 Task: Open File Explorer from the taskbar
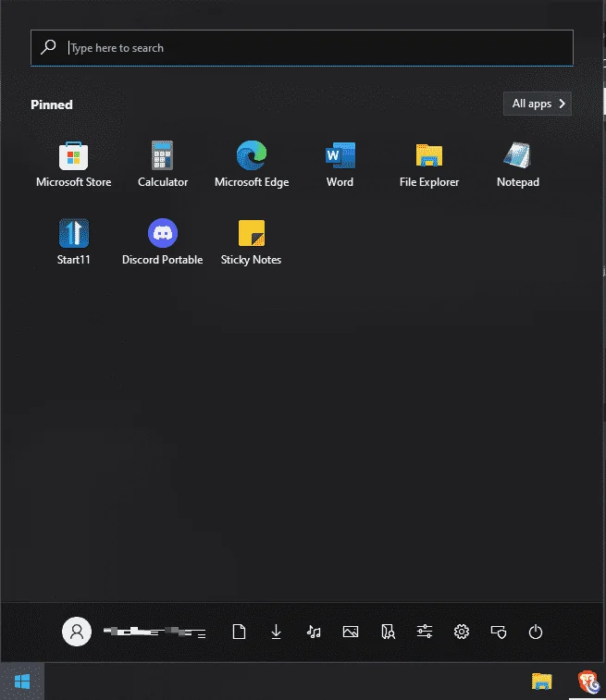(541, 682)
